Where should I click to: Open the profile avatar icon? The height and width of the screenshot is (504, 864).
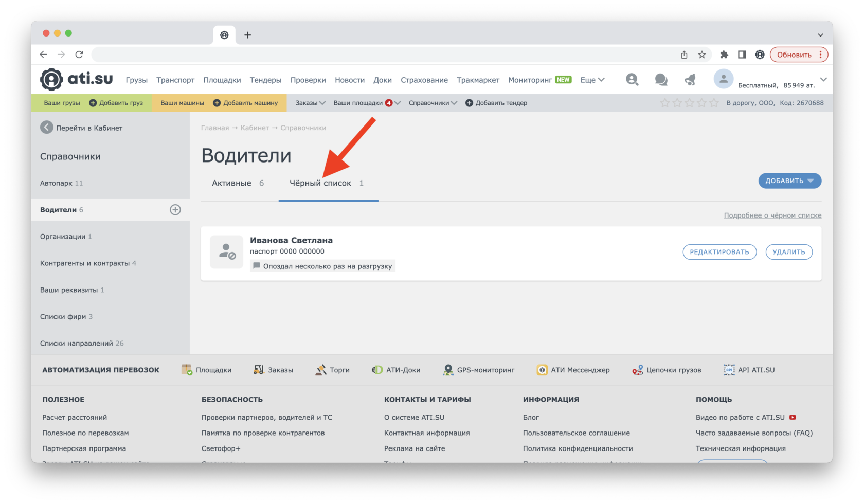pyautogui.click(x=723, y=79)
